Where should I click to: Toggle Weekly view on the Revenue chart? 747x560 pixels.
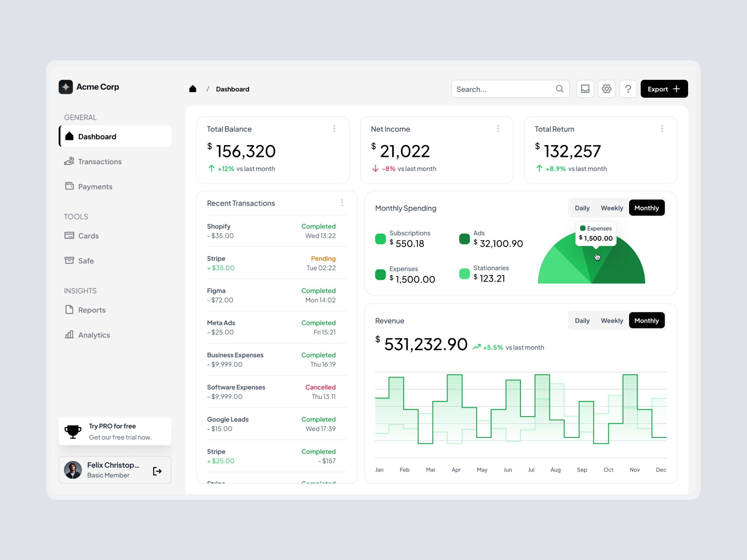tap(611, 320)
